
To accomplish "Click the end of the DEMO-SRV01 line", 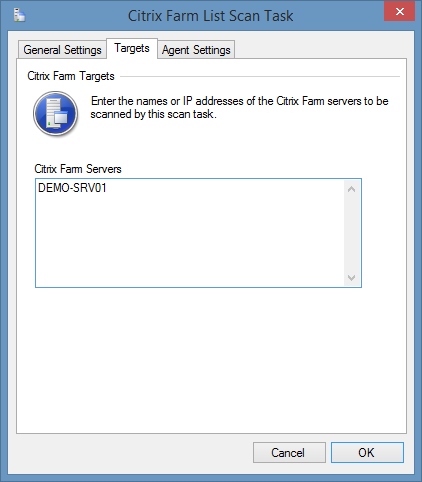I will [109, 188].
